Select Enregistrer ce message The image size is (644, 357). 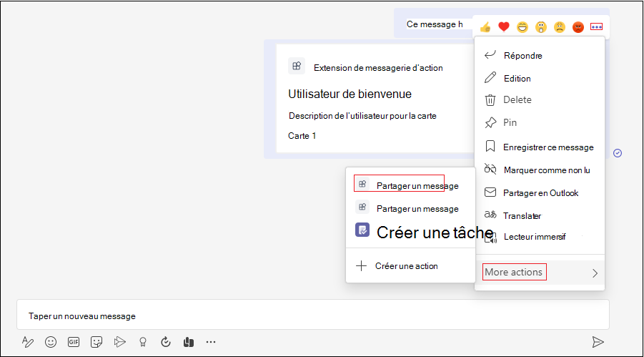[539, 147]
